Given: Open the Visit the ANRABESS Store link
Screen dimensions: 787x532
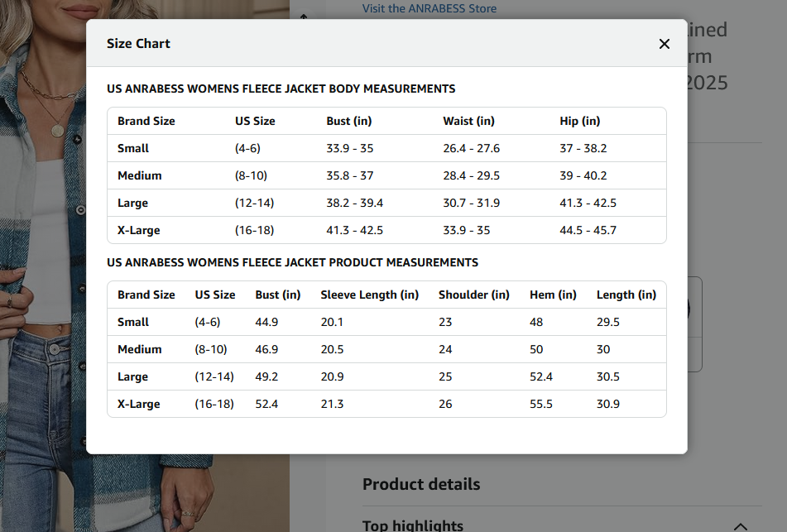Looking at the screenshot, I should pyautogui.click(x=429, y=8).
